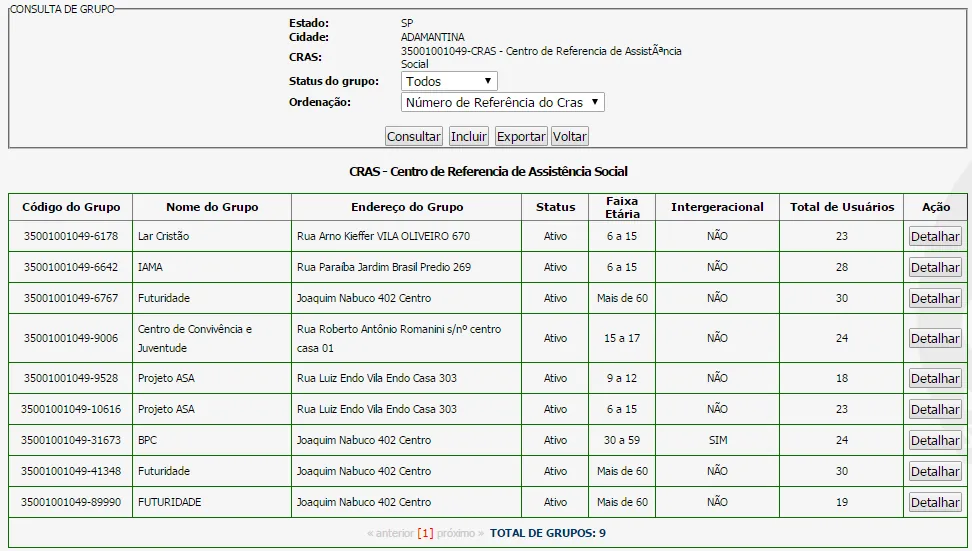The image size is (972, 551).
Task: Click the CRAS table title heading
Action: [488, 172]
